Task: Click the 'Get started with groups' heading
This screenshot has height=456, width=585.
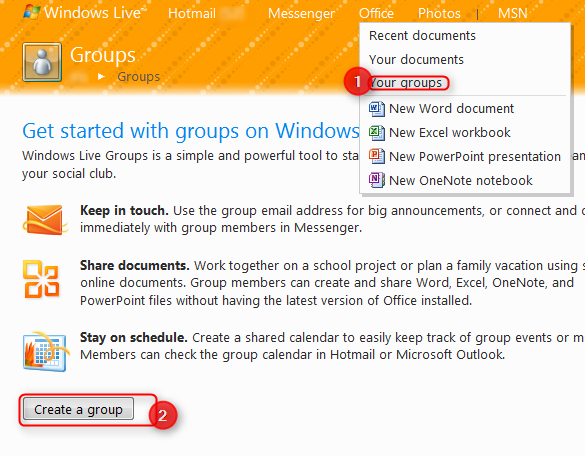Action: (191, 131)
